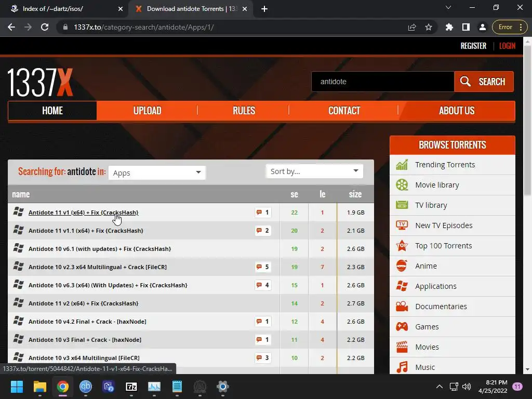Click comments badge on Antidote 11 v1 row
The image size is (532, 399).
click(263, 212)
